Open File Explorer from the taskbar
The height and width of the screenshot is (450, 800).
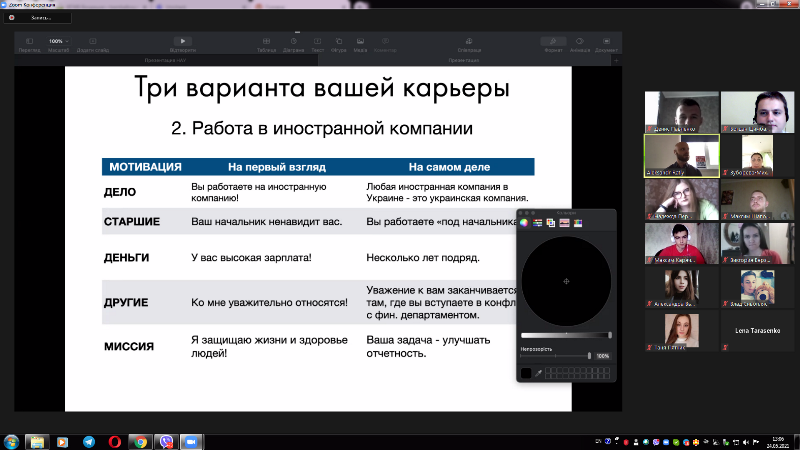coord(37,442)
